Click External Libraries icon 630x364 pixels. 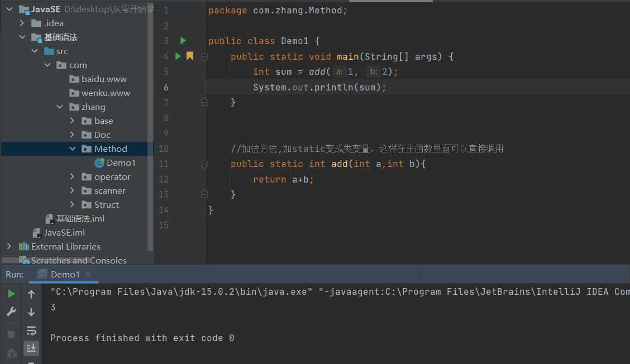24,246
